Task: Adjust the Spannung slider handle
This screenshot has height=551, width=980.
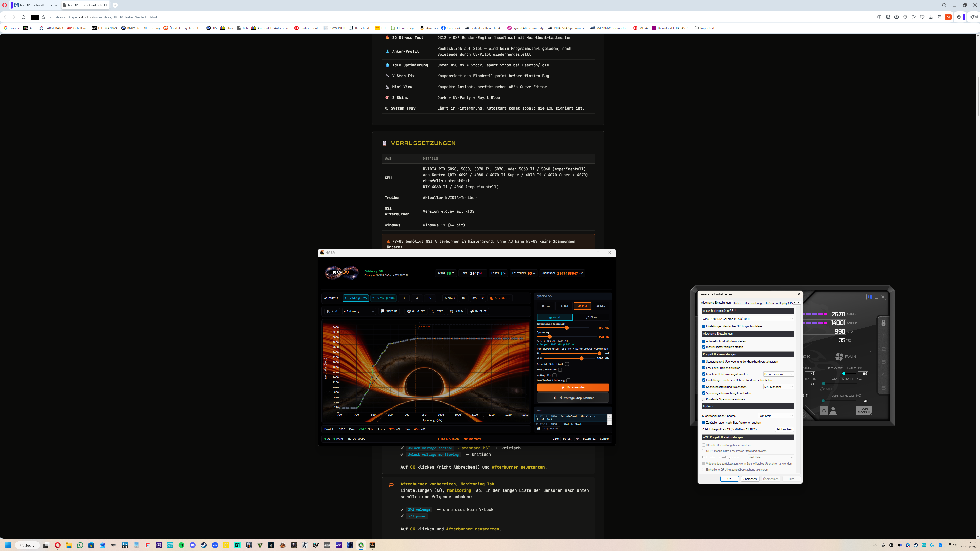Action: pos(550,337)
